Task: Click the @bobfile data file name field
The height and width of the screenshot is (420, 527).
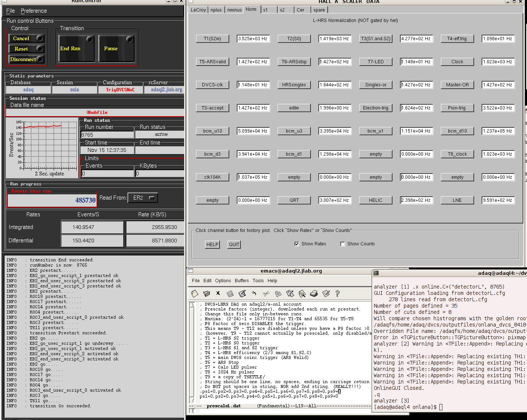Action: click(95, 112)
